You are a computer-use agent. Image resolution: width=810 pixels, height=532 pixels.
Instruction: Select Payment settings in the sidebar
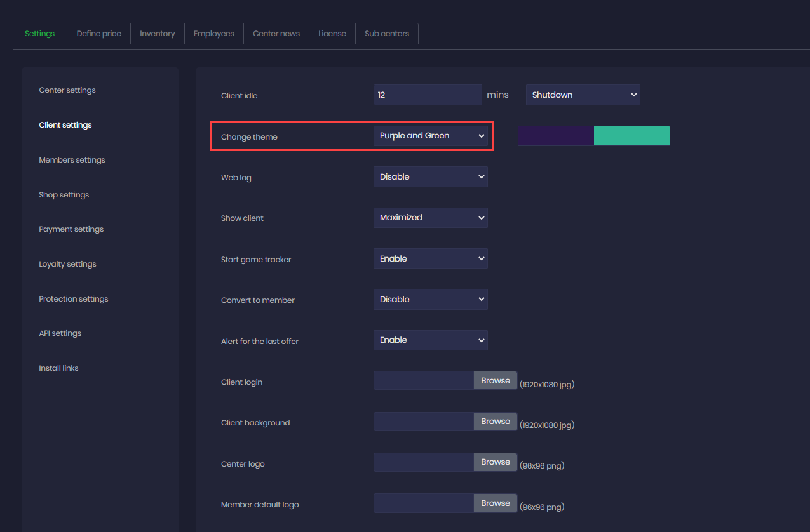coord(71,229)
